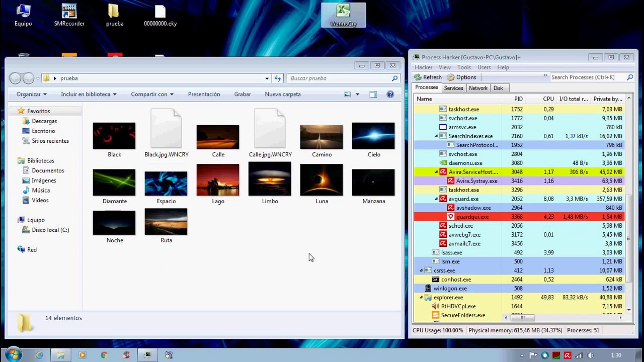644x362 pixels.
Task: Click the search magnifier in Process Hacker
Action: (x=629, y=77)
